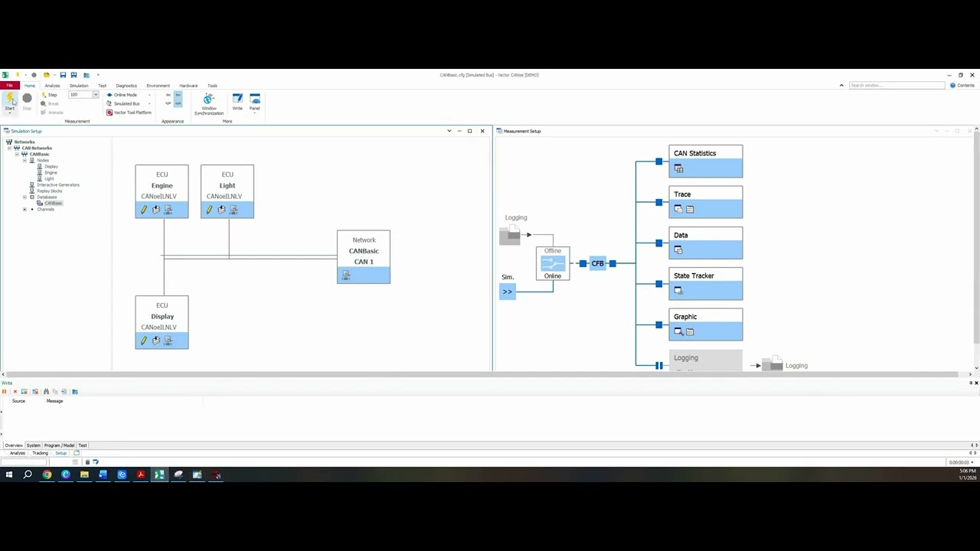
Task: Toggle hex numeric display
Action: pyautogui.click(x=178, y=95)
